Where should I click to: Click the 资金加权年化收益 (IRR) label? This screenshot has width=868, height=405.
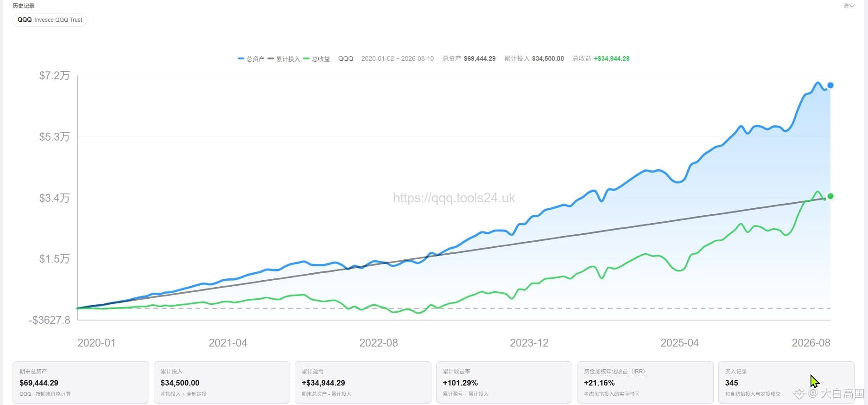pos(615,372)
